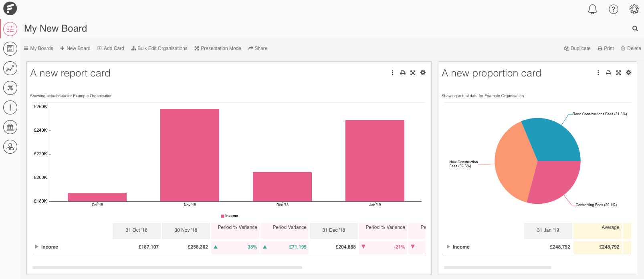The height and width of the screenshot is (279, 644).
Task: Delete the board
Action: coord(631,48)
